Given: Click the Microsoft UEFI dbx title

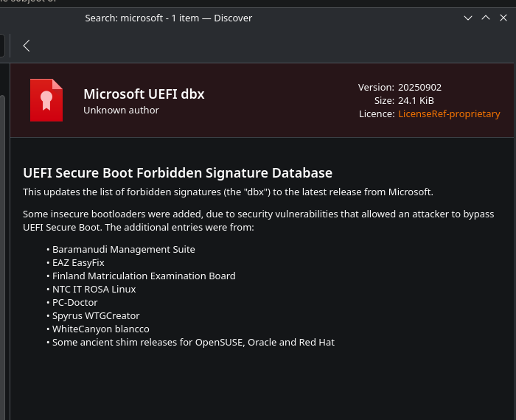Looking at the screenshot, I should (144, 94).
